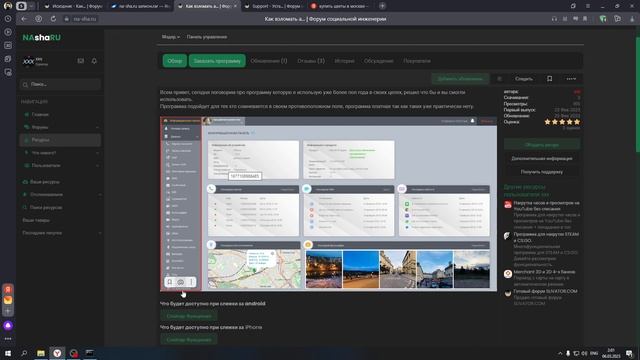Screen dimensions: 640x360
Task: Switch to the Покупатели tab
Action: (417, 61)
